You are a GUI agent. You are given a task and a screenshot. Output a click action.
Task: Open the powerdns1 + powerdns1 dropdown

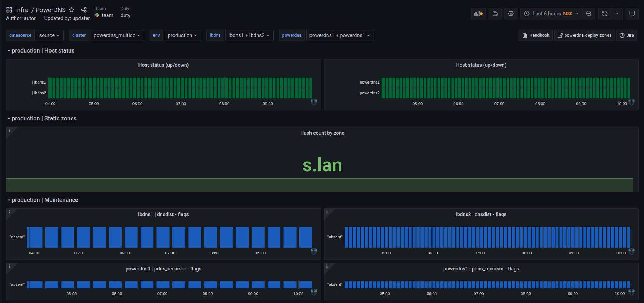click(340, 35)
